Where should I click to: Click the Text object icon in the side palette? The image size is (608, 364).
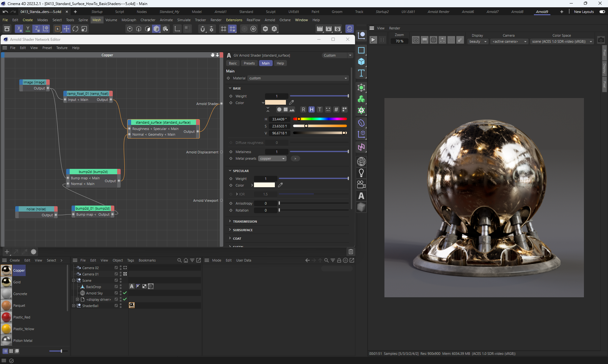click(x=361, y=73)
